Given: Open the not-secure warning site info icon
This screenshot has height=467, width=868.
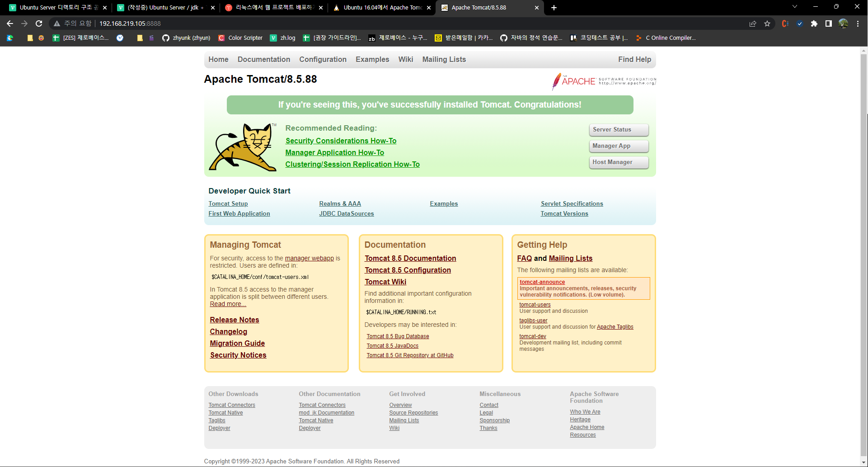Looking at the screenshot, I should tap(57, 24).
